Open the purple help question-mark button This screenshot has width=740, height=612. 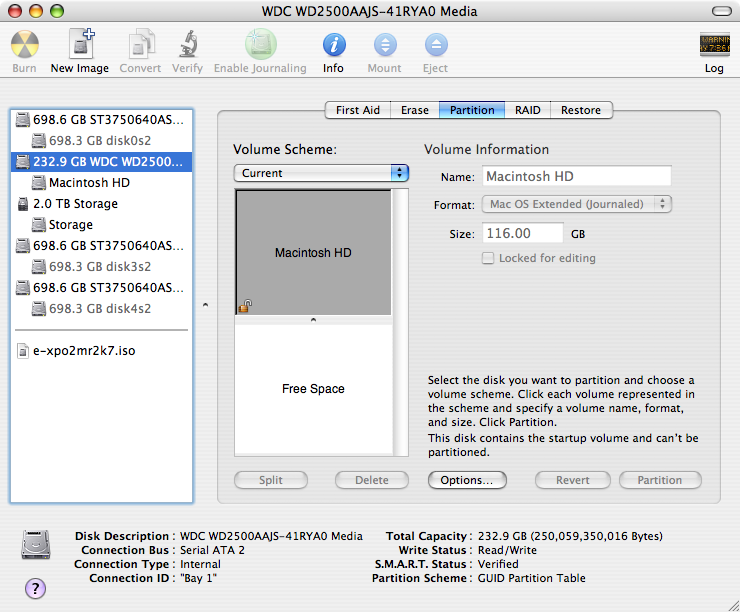coord(35,588)
